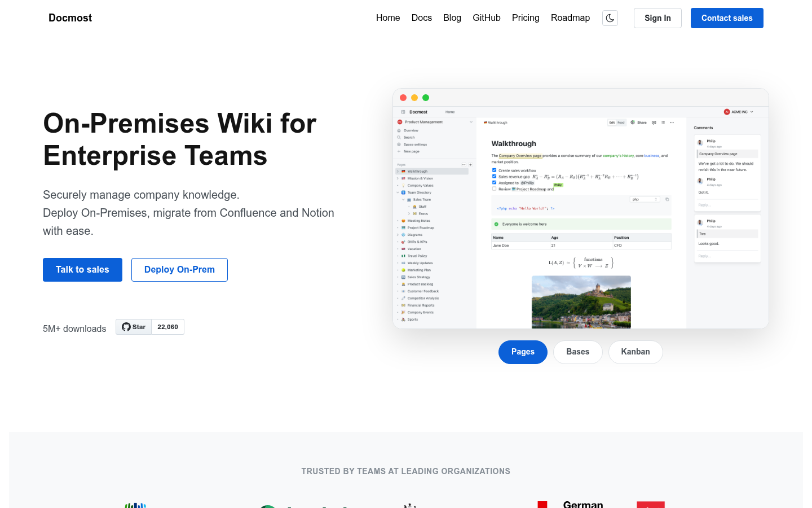Image resolution: width=812 pixels, height=508 pixels.
Task: Click the "On-Premises Wiki for Enterprise Teams" heading
Action: tap(180, 139)
